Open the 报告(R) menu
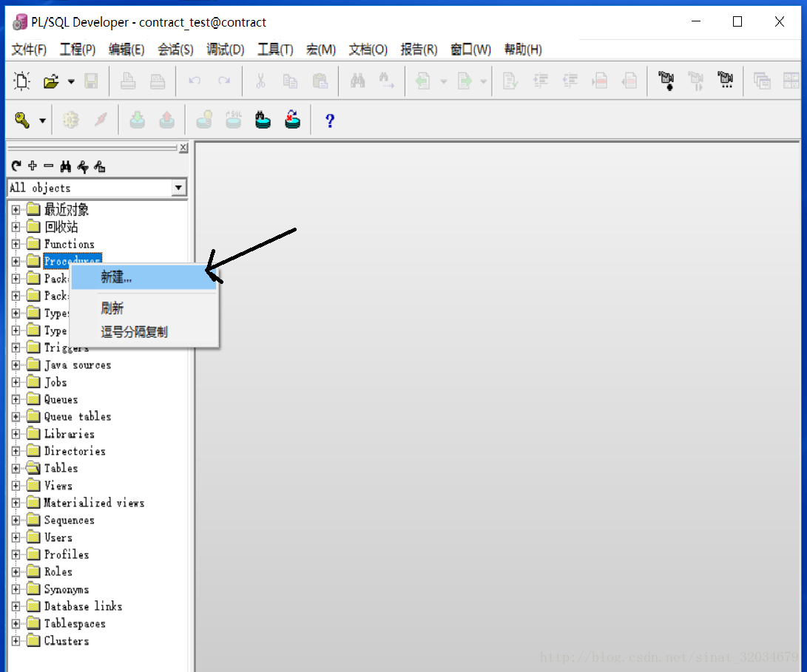This screenshot has height=672, width=807. (x=419, y=50)
